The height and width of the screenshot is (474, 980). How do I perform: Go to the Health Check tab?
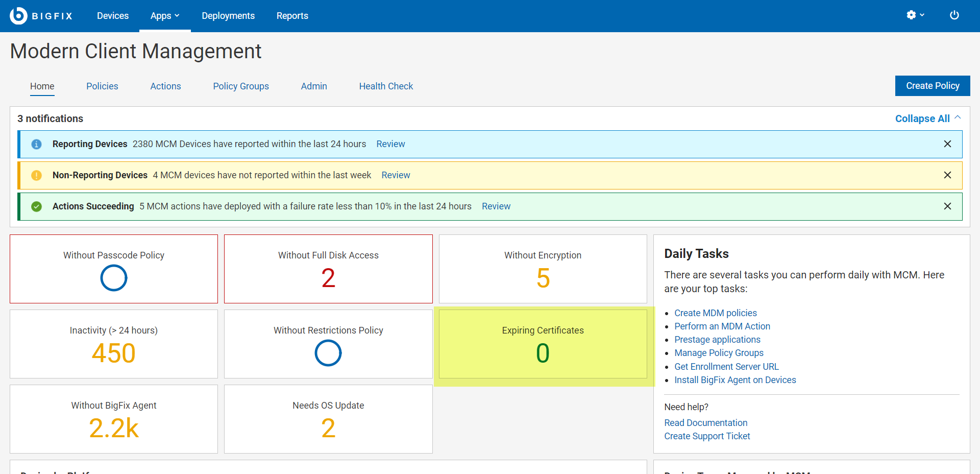pos(386,86)
